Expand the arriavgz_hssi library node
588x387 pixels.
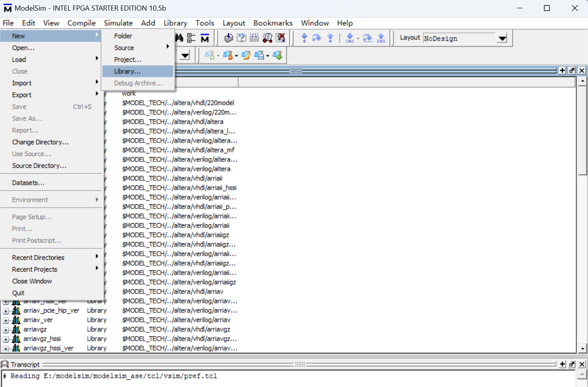[x=6, y=339]
